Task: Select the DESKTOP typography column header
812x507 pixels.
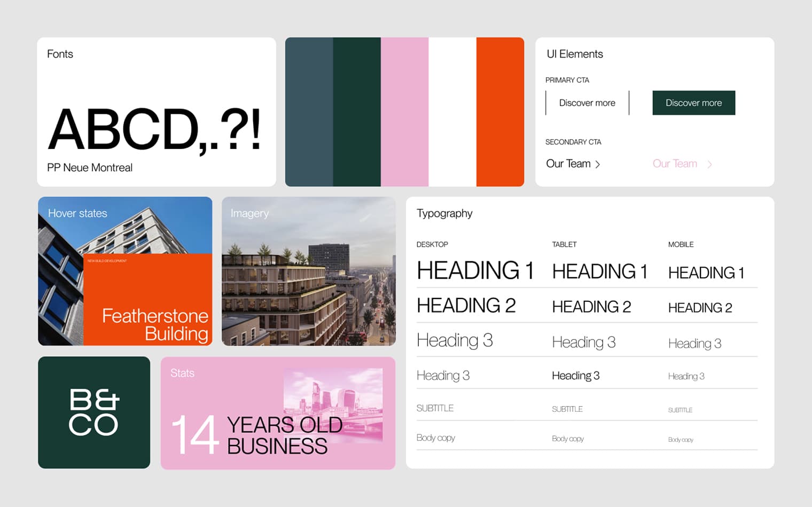Action: (432, 244)
